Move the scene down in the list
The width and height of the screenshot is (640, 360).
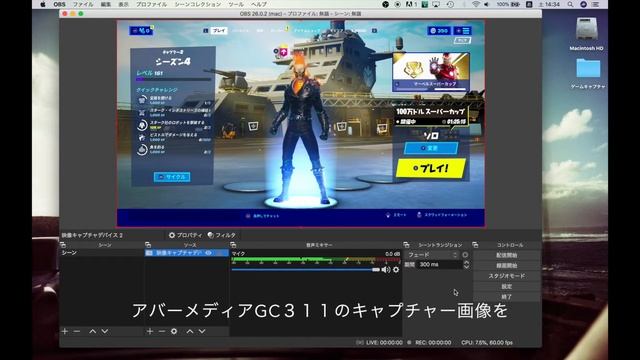105,331
